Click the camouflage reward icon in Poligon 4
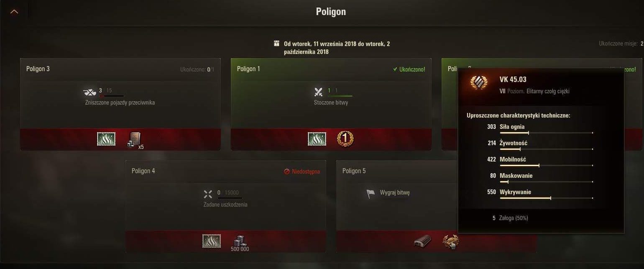The height and width of the screenshot is (269, 644). (x=212, y=241)
